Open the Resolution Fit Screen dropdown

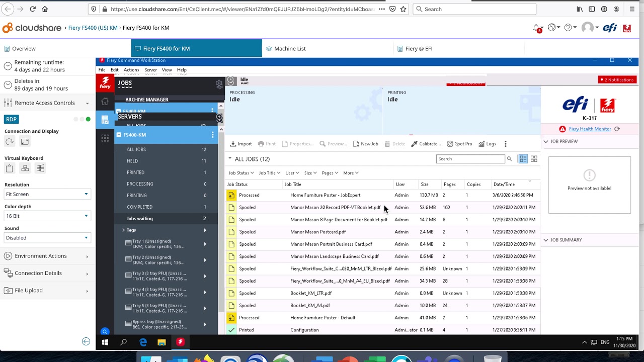[47, 194]
